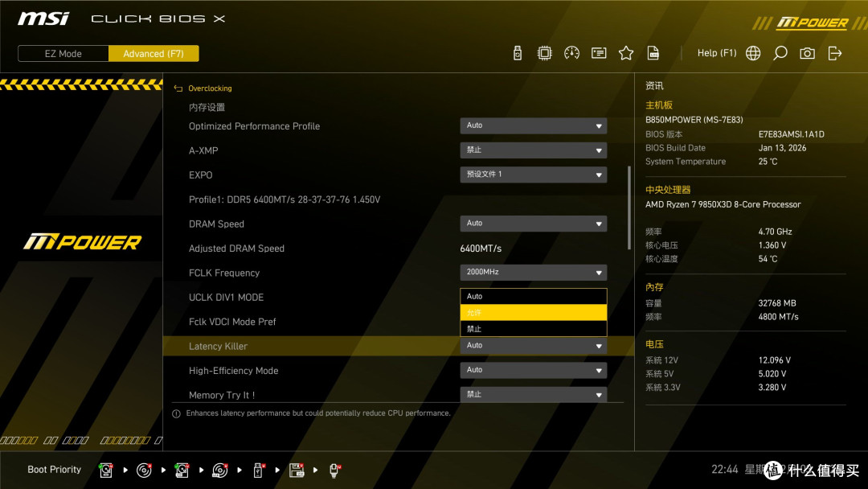Select the High-Efficiency Mode label
The height and width of the screenshot is (489, 868).
[x=234, y=371]
